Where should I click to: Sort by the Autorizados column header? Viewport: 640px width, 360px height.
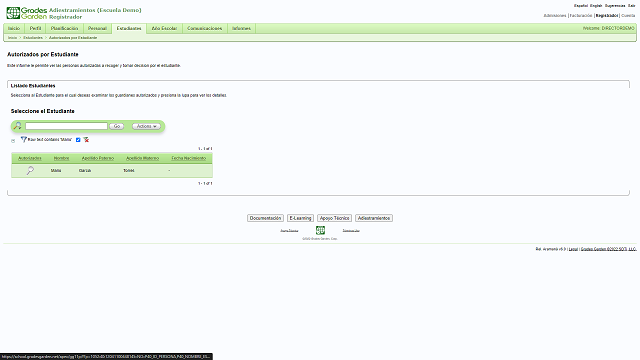click(x=30, y=158)
